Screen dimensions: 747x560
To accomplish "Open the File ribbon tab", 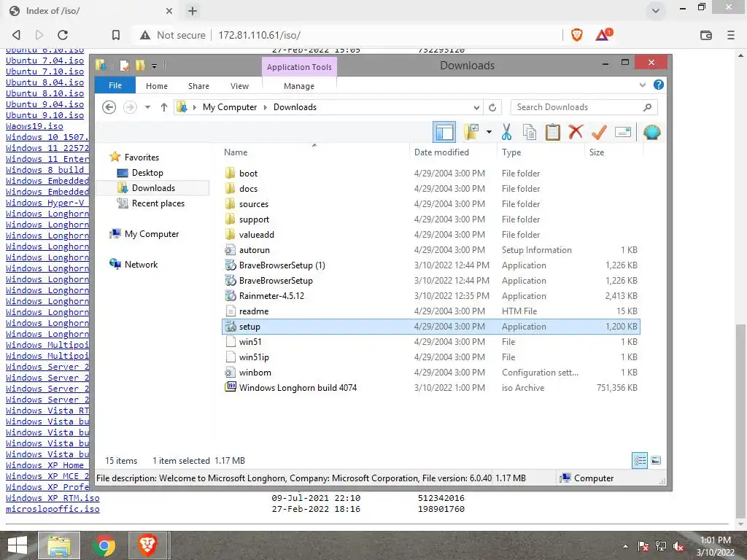I will 115,85.
